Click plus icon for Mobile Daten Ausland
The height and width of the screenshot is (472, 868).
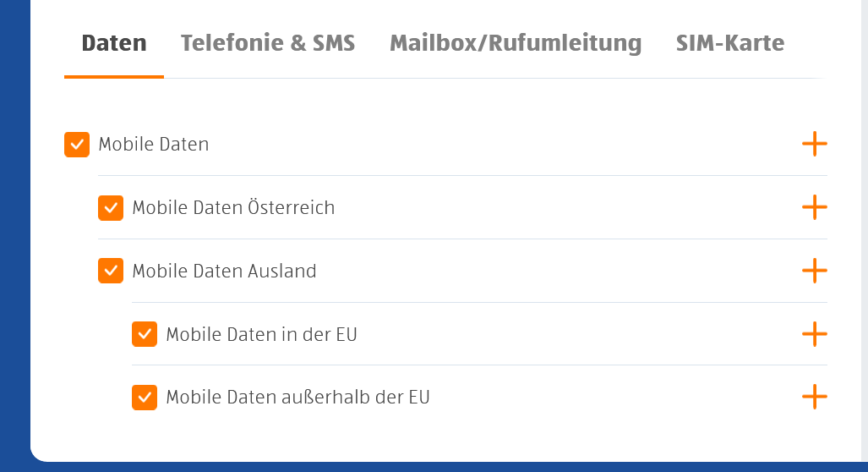[x=814, y=271]
